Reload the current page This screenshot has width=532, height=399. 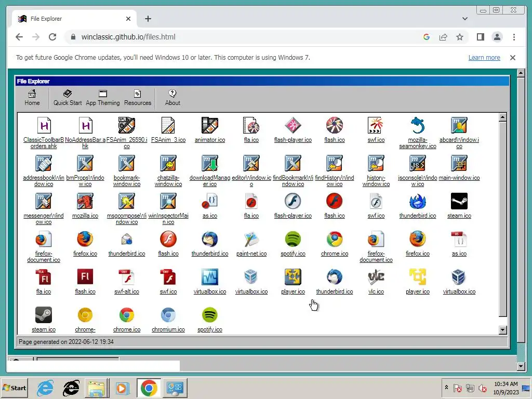(x=52, y=37)
